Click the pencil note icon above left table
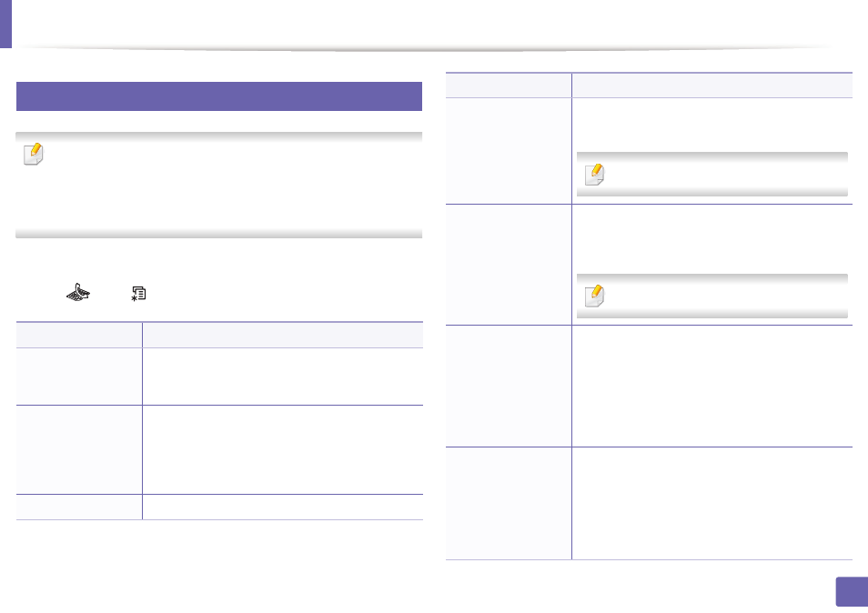This screenshot has width=868, height=613. [34, 154]
